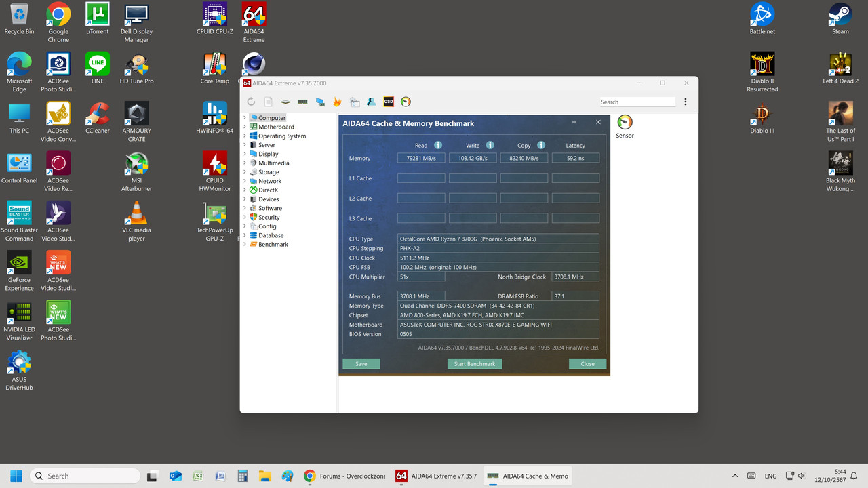Open the AIDA64 three-dot menu

pos(686,102)
